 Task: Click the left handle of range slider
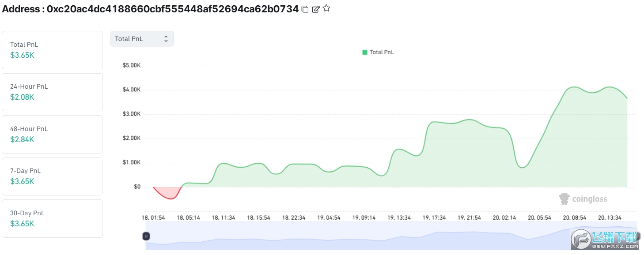tap(146, 236)
